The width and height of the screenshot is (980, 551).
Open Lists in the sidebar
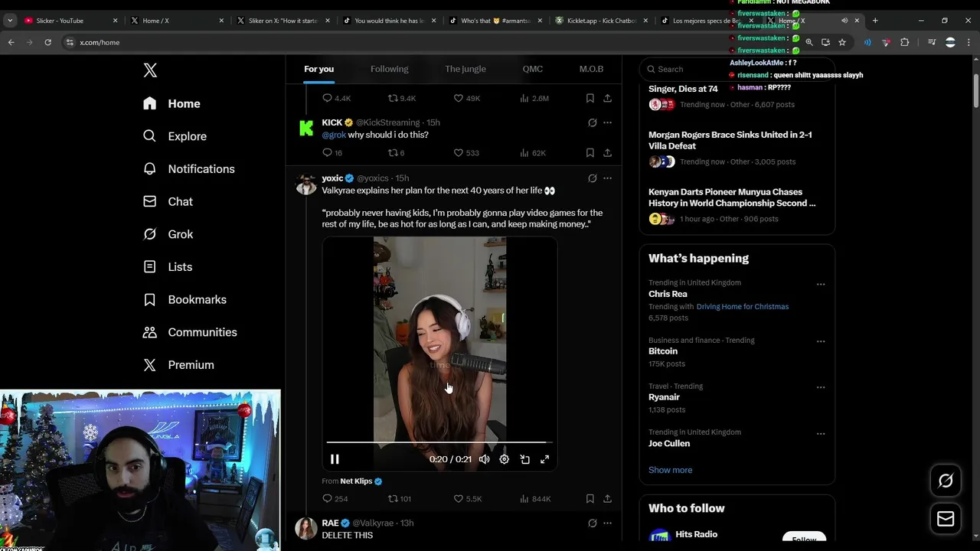[168, 267]
